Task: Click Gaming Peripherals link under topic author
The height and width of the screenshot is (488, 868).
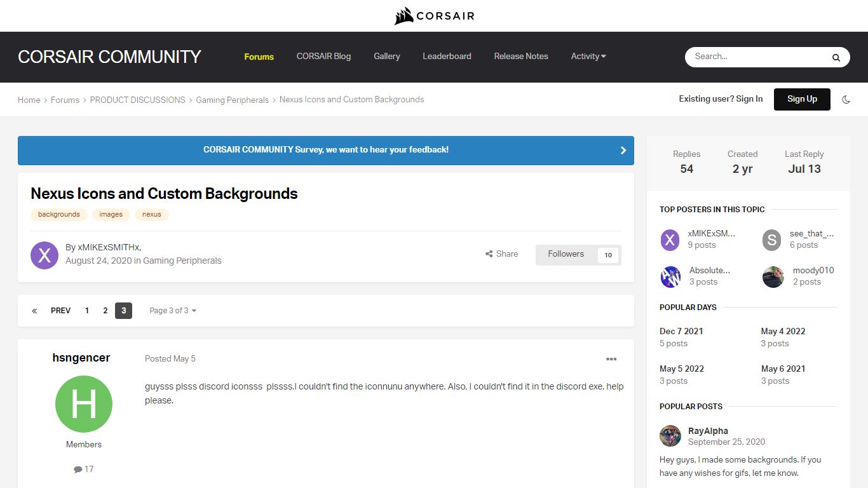Action: tap(182, 261)
